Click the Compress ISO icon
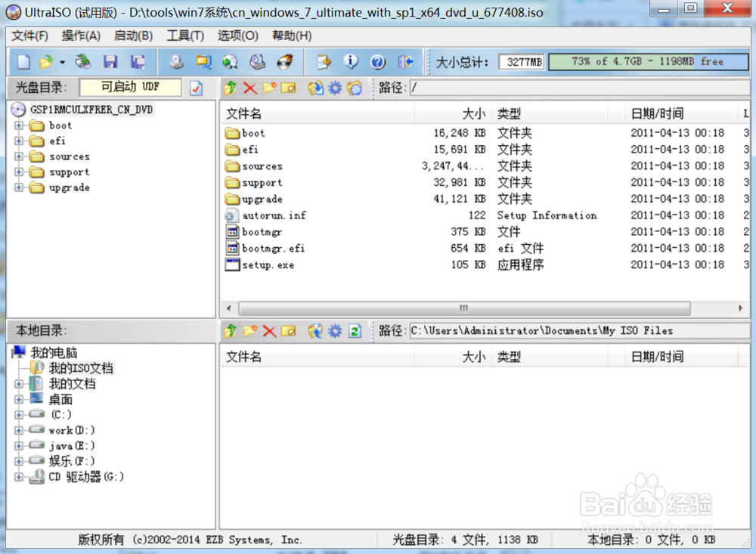The width and height of the screenshot is (756, 554). pos(203,62)
